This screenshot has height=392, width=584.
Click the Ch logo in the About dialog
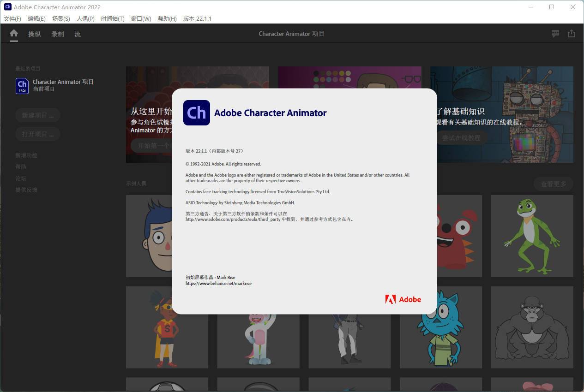tap(197, 113)
